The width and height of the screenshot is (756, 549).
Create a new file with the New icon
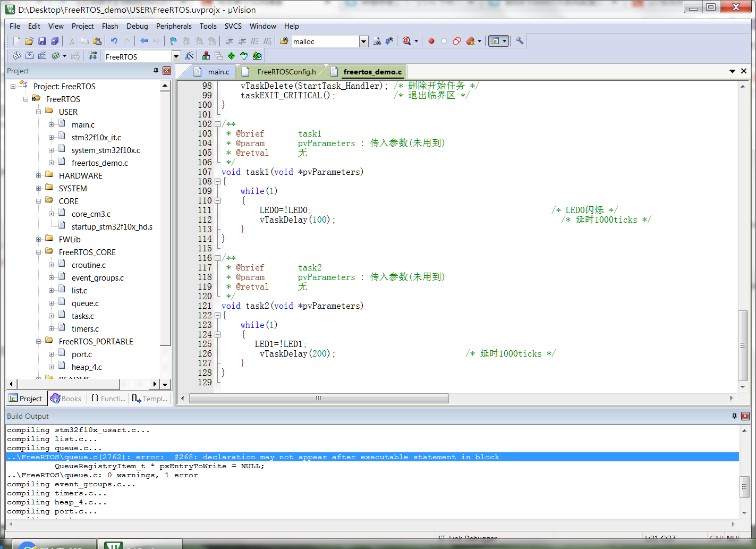point(16,41)
